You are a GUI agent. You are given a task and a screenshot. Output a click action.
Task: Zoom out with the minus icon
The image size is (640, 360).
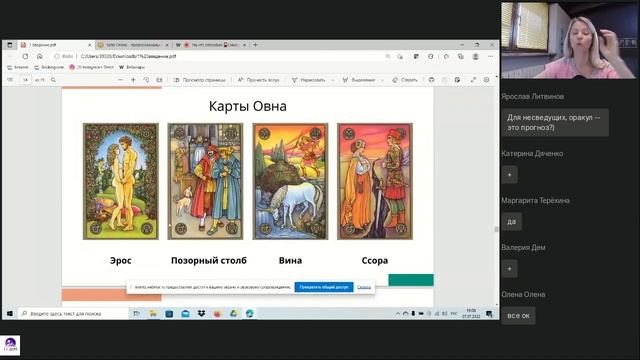coord(120,80)
